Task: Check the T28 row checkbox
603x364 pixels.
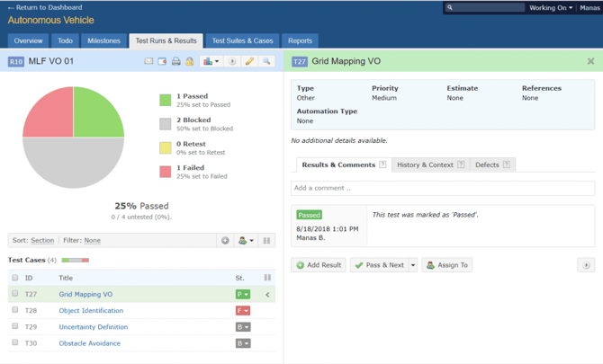Action: point(15,310)
